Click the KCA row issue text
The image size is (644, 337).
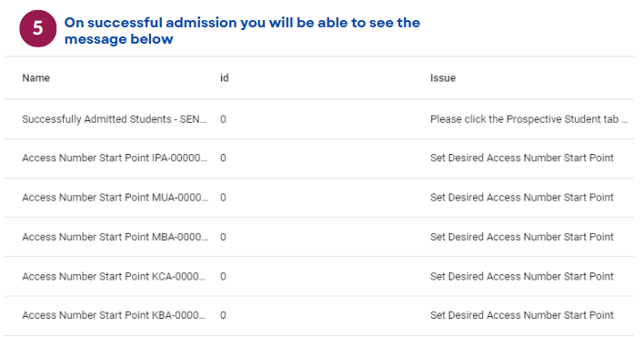[x=521, y=277]
